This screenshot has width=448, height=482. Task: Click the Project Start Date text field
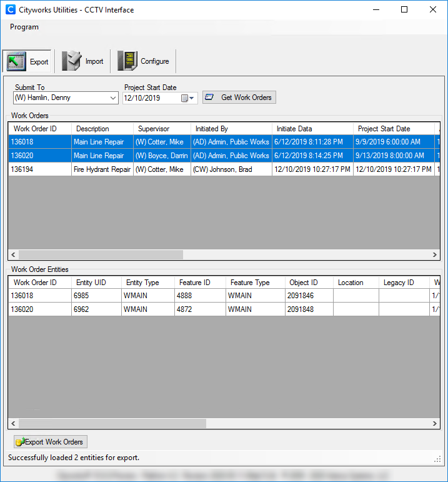click(x=151, y=98)
